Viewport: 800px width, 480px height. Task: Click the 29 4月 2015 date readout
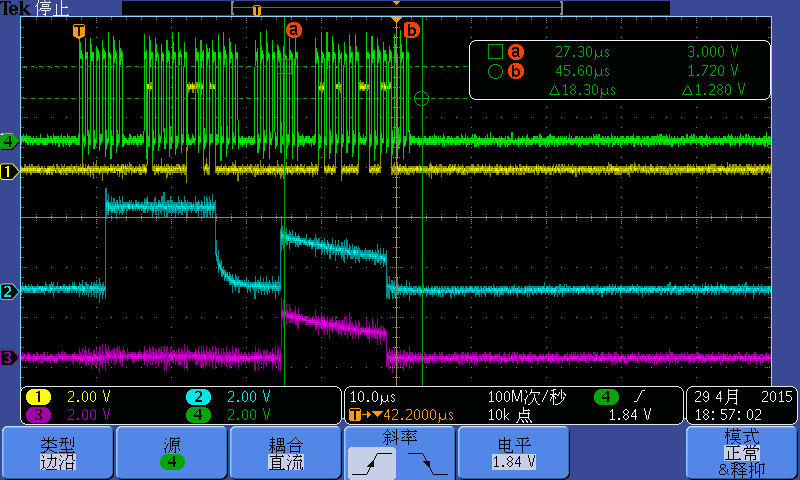(x=743, y=396)
